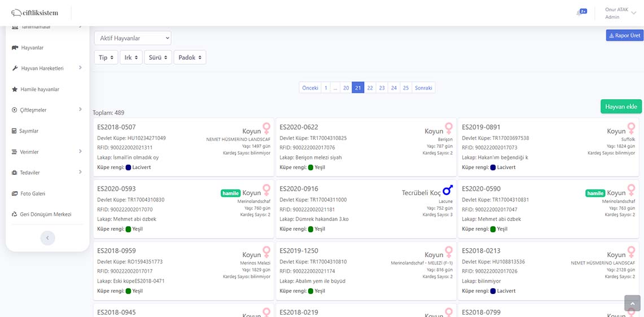This screenshot has height=317, width=644.
Task: Click the Sayımlar calculator icon
Action: (14, 131)
